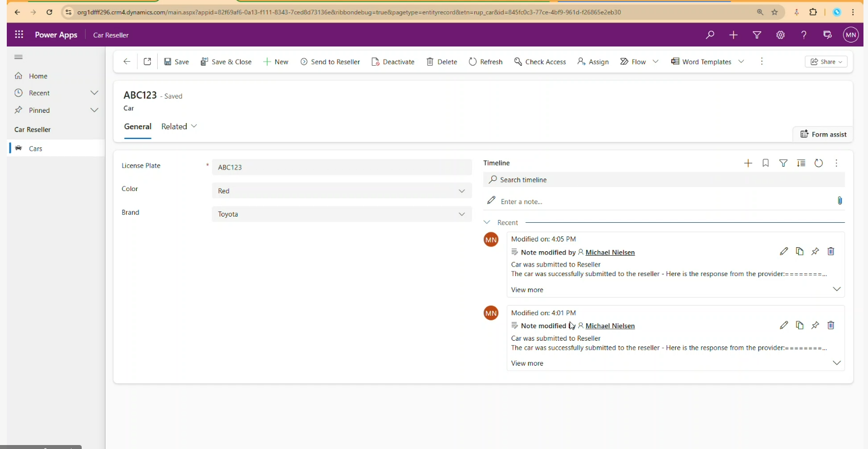Screen dimensions: 868x449
Task: Switch to the General tab
Action: (137, 126)
